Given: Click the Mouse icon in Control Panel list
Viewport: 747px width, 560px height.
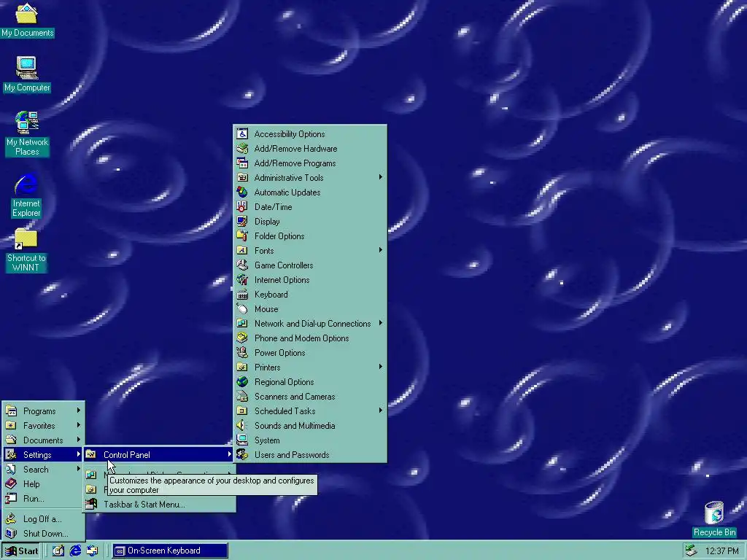Looking at the screenshot, I should point(242,308).
